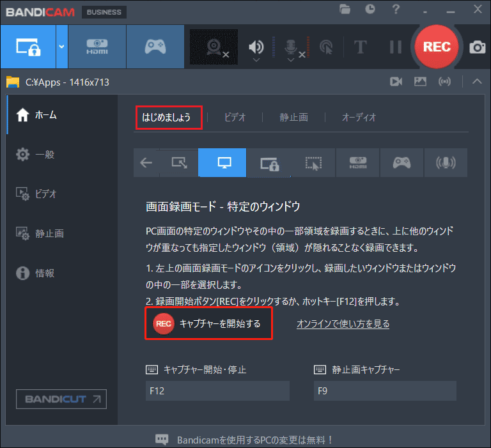Click Bandicam PC change notice message
The height and width of the screenshot is (448, 491).
[x=255, y=440]
